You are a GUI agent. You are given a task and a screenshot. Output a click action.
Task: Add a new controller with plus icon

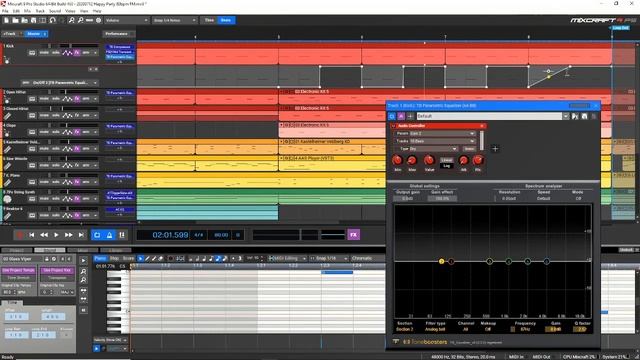point(495,149)
